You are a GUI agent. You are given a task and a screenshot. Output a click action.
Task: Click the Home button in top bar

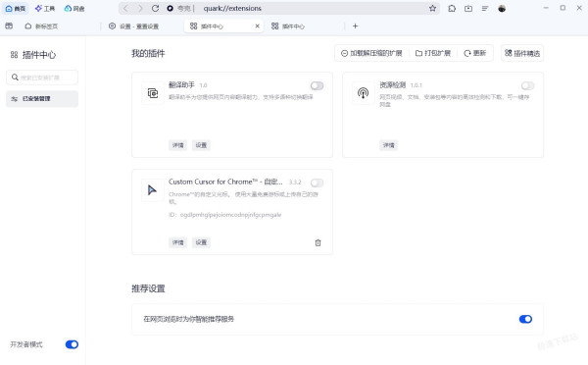coord(15,8)
